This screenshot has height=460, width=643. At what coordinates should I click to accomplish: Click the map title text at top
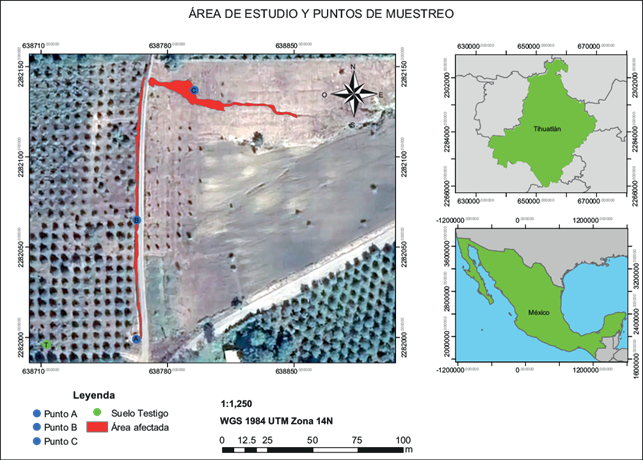coord(320,15)
